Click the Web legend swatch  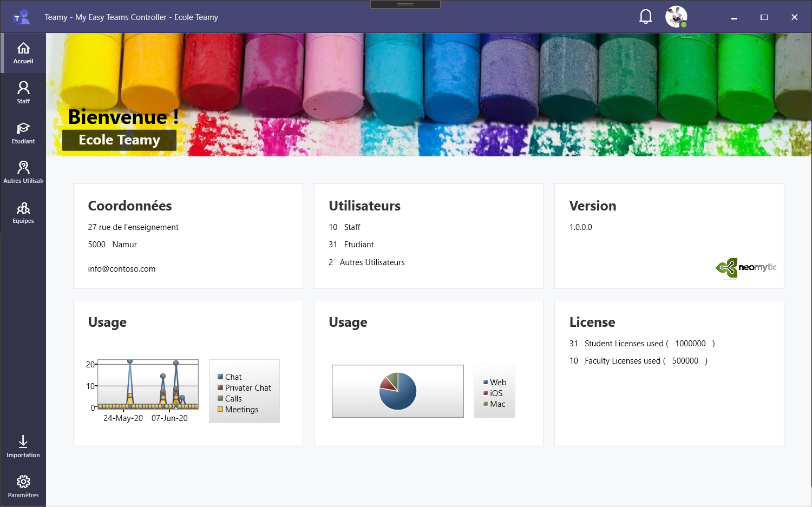pyautogui.click(x=486, y=382)
